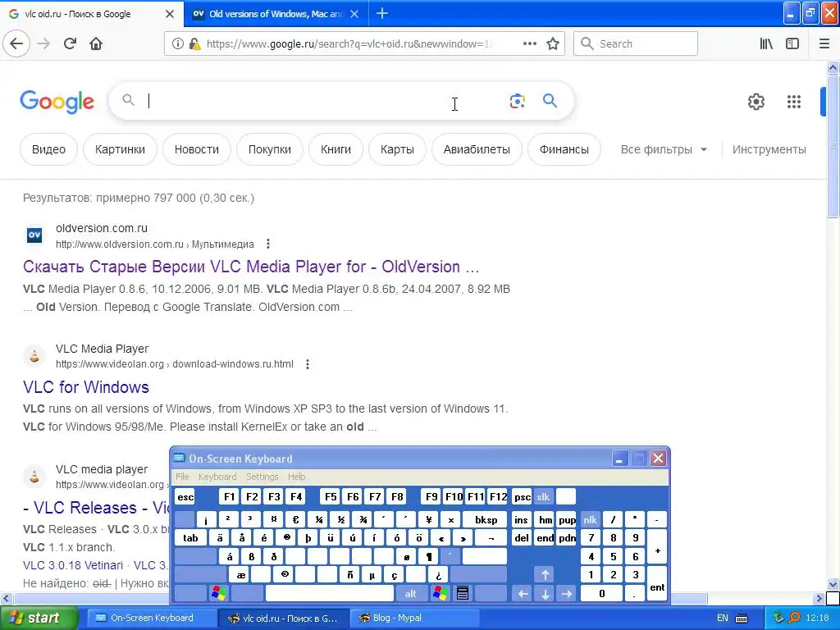Open the Keyboard menu of On-Screen Keyboard
The width and height of the screenshot is (840, 630).
point(217,477)
